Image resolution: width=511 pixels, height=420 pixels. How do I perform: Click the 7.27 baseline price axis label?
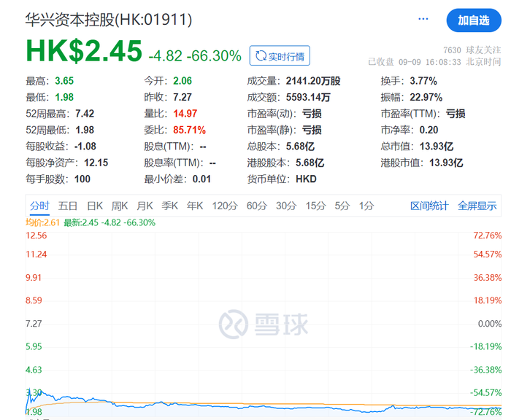34,324
